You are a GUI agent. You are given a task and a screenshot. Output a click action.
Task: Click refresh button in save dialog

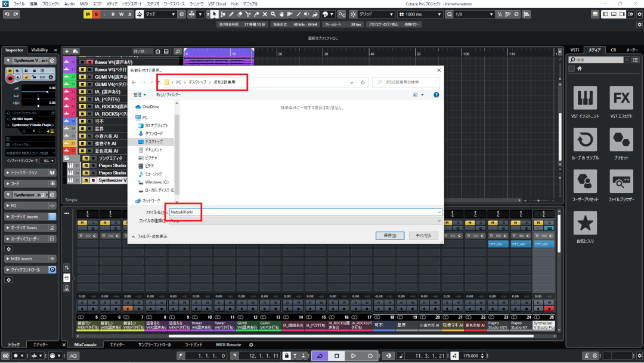(x=363, y=82)
